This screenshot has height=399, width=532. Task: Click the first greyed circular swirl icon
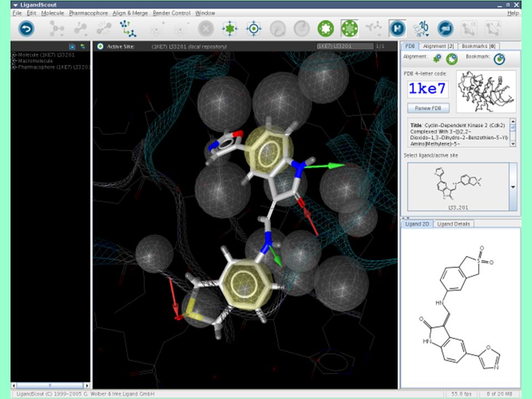(278, 28)
